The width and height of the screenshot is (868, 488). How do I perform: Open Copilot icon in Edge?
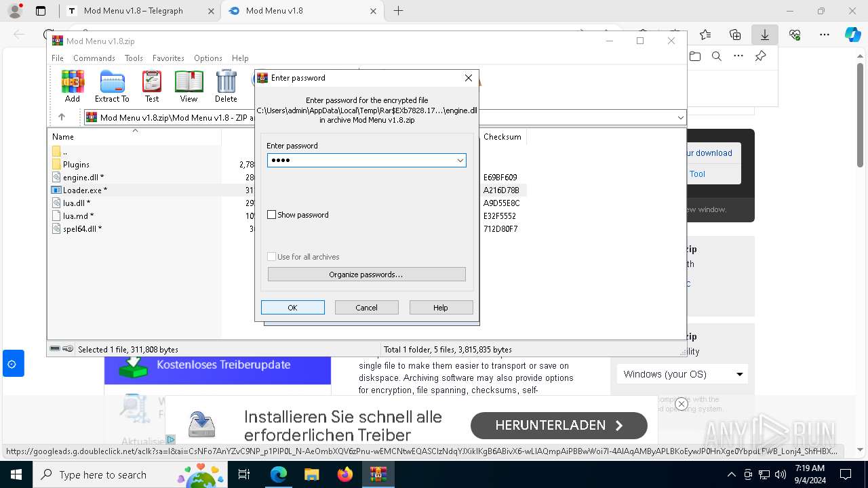coord(852,34)
